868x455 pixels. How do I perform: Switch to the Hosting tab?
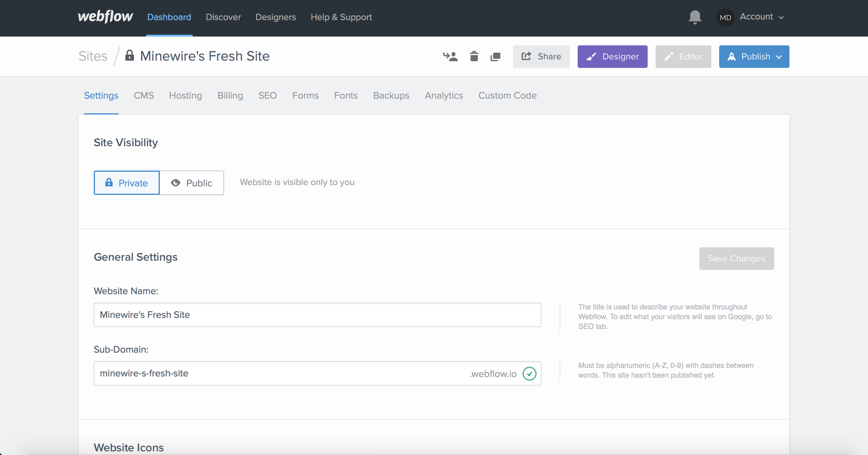coord(185,95)
